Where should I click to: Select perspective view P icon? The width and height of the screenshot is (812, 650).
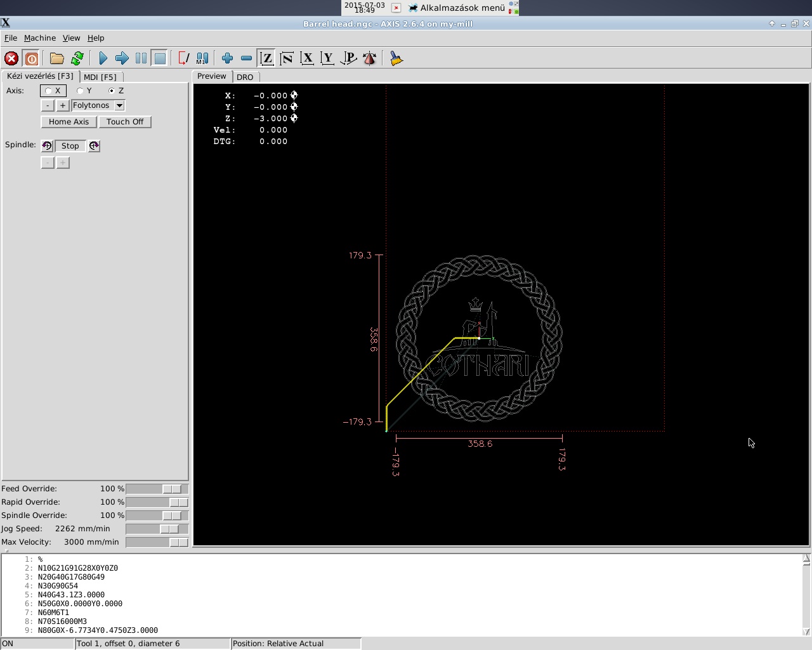pos(348,58)
